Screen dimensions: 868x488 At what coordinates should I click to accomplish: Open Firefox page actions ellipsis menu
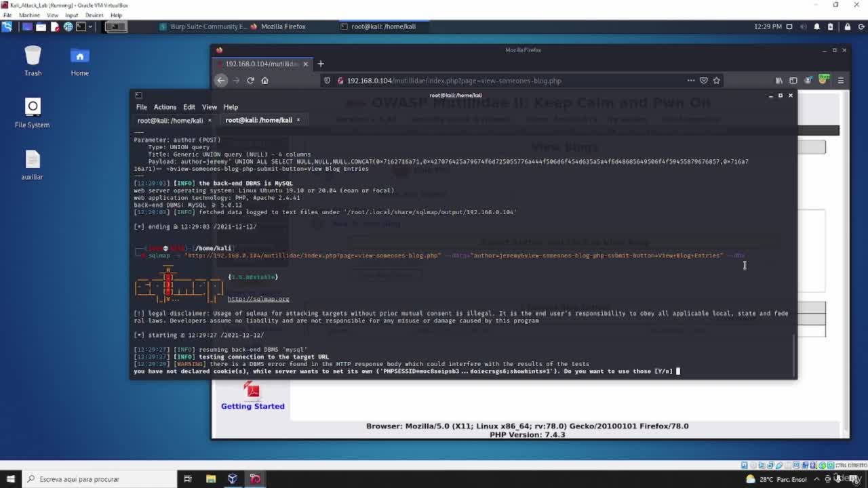[691, 80]
